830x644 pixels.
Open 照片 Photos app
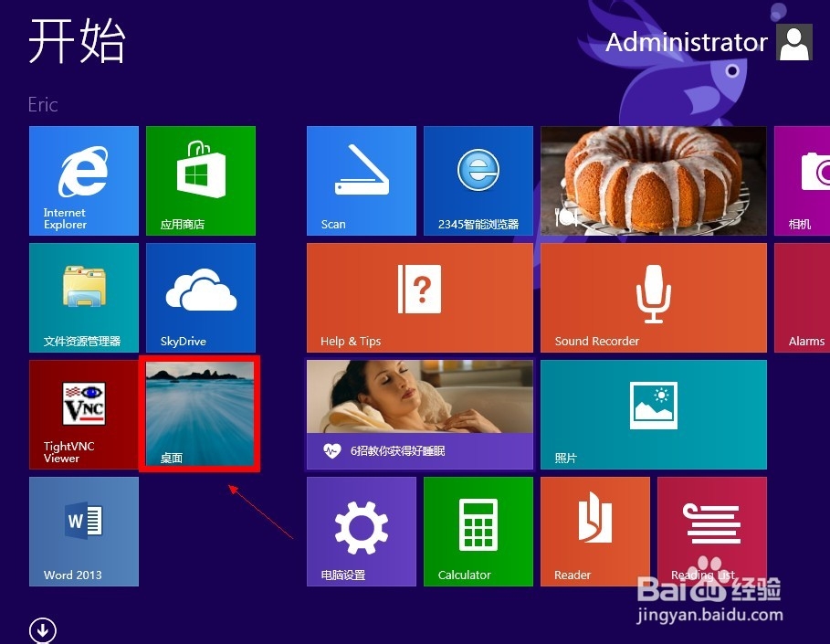653,414
